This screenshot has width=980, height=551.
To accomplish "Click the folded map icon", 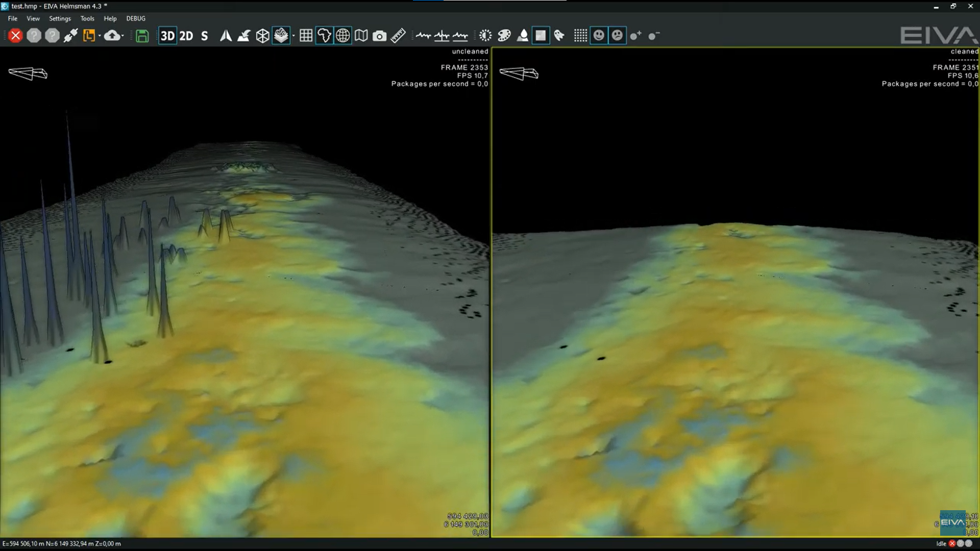I will coord(361,36).
